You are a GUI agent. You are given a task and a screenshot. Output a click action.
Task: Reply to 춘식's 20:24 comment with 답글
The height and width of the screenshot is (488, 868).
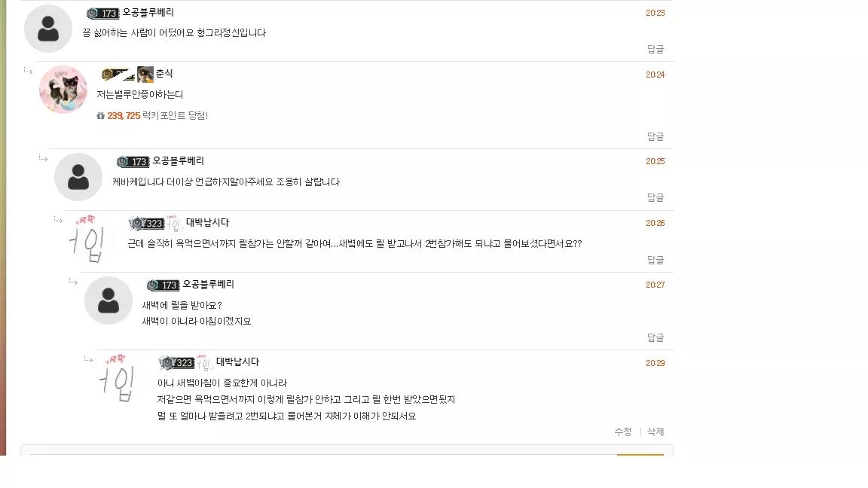656,136
